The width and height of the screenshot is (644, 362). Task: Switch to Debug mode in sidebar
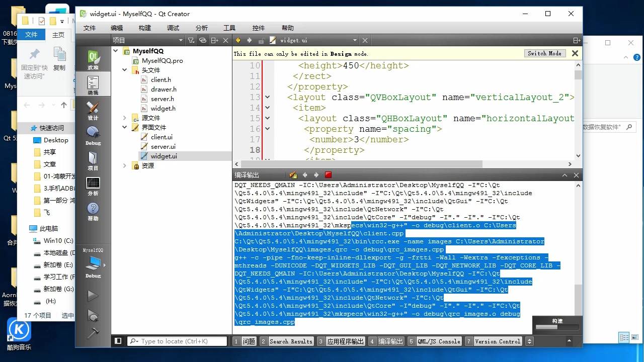[93, 135]
